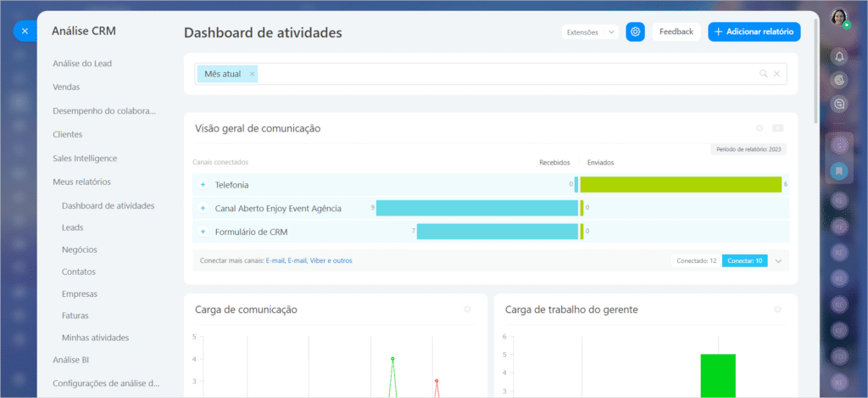Click the green Telefonia sent bar
Viewport: 868px width, 398px height.
(680, 184)
